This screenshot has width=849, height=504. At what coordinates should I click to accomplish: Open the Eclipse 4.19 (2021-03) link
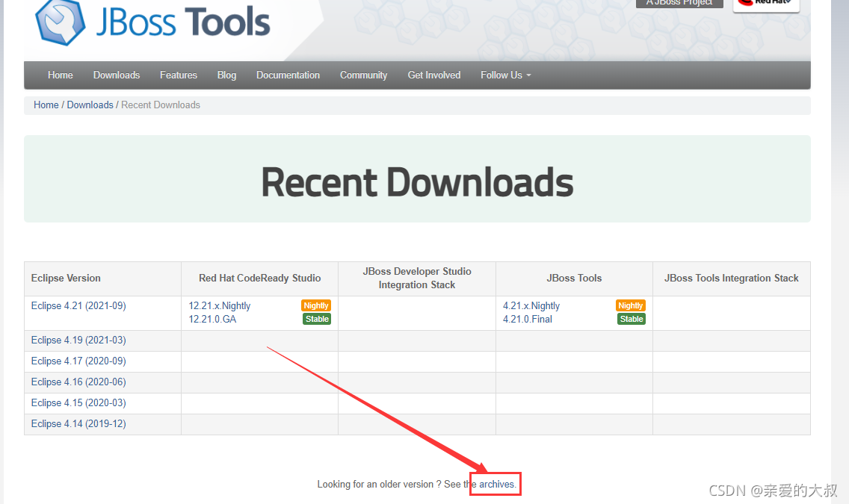click(78, 340)
